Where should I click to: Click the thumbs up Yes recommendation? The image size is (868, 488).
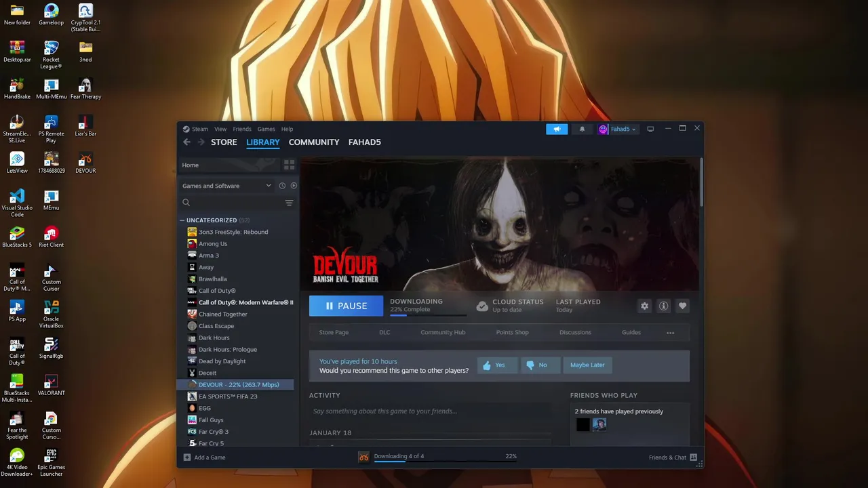coord(497,365)
